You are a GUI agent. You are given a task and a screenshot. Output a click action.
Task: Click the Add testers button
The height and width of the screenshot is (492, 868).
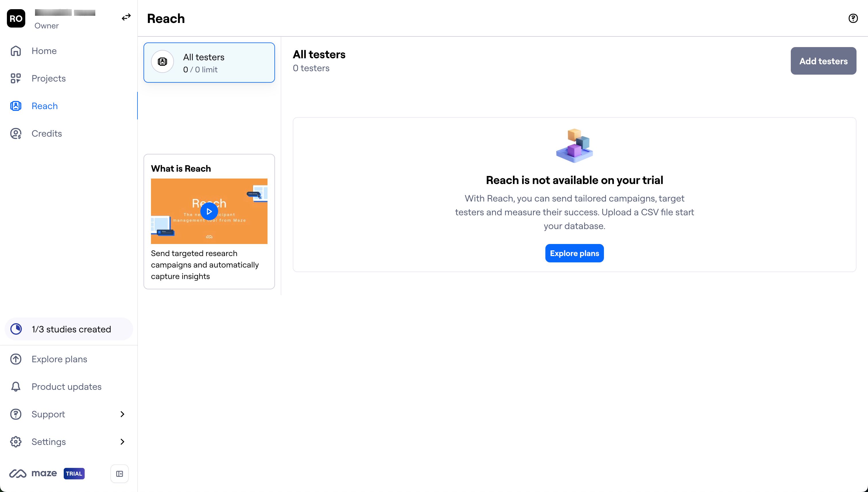click(824, 61)
